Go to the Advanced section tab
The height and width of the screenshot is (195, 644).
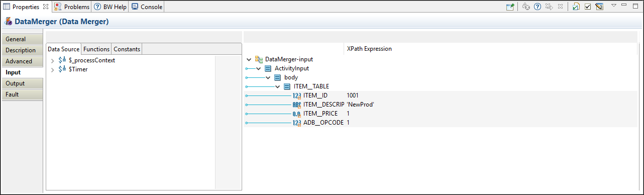(x=22, y=61)
